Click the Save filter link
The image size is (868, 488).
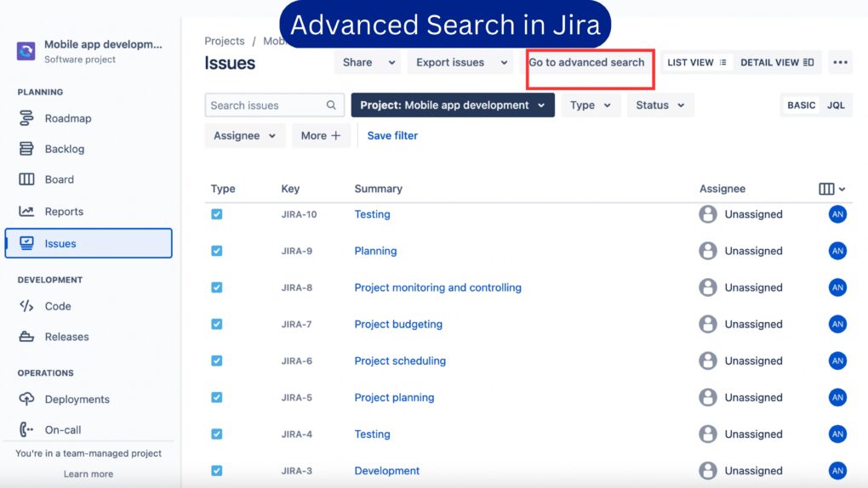(x=392, y=135)
